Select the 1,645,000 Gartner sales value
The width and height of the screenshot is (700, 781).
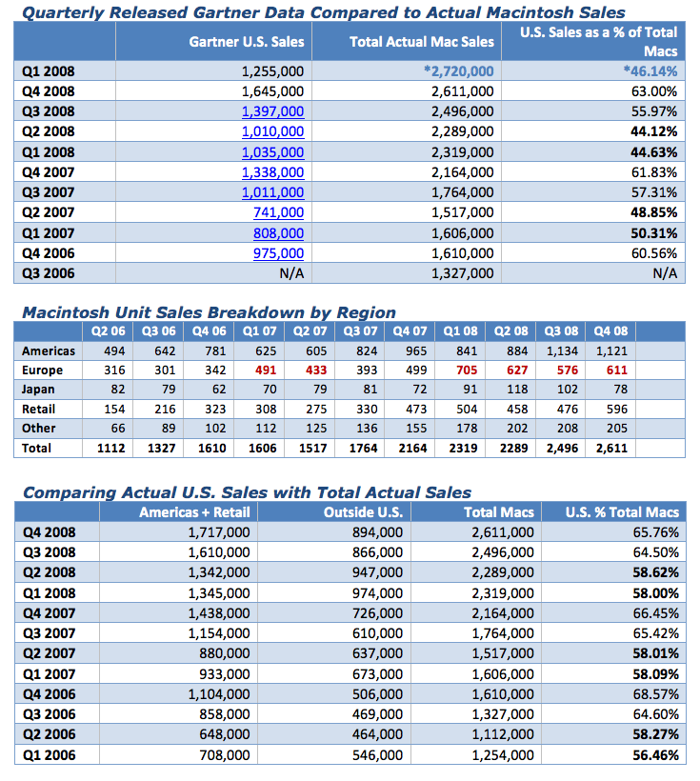(x=272, y=91)
